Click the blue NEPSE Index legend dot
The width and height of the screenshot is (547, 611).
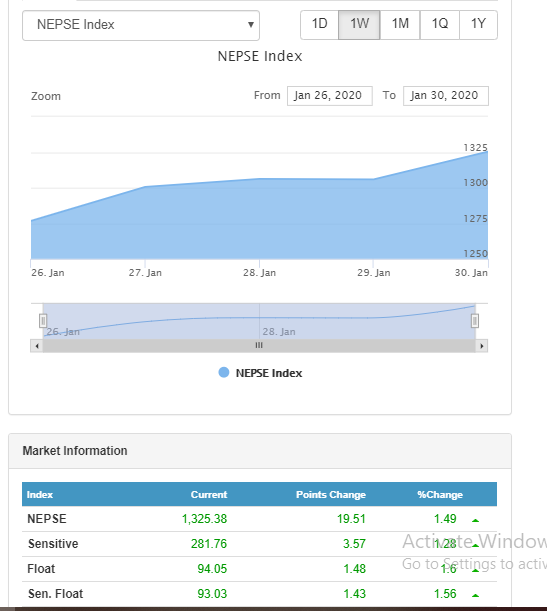tap(224, 373)
